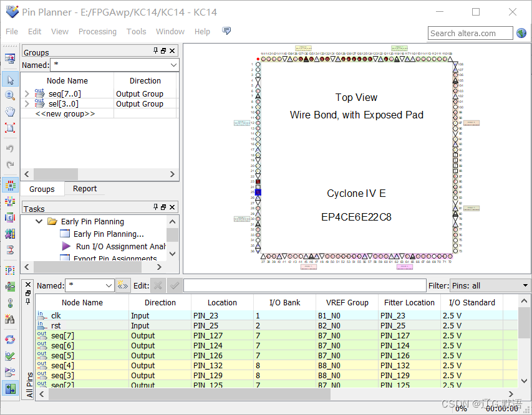Run the I/O assignment check icon with checkmark
The width and height of the screenshot is (532, 415).
[x=10, y=356]
